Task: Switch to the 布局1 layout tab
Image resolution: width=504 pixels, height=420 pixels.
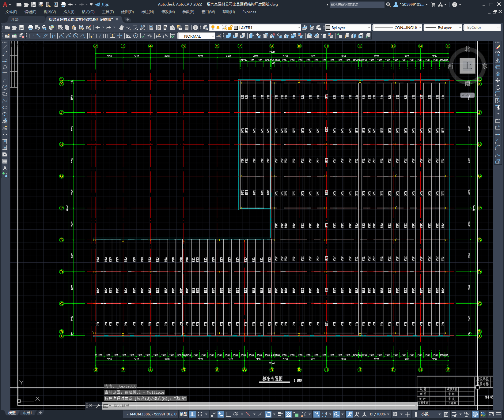Action: [x=27, y=413]
